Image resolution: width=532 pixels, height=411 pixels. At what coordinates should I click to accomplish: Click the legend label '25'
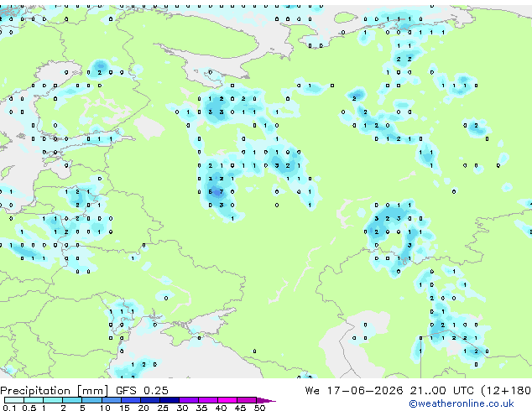coord(163,408)
